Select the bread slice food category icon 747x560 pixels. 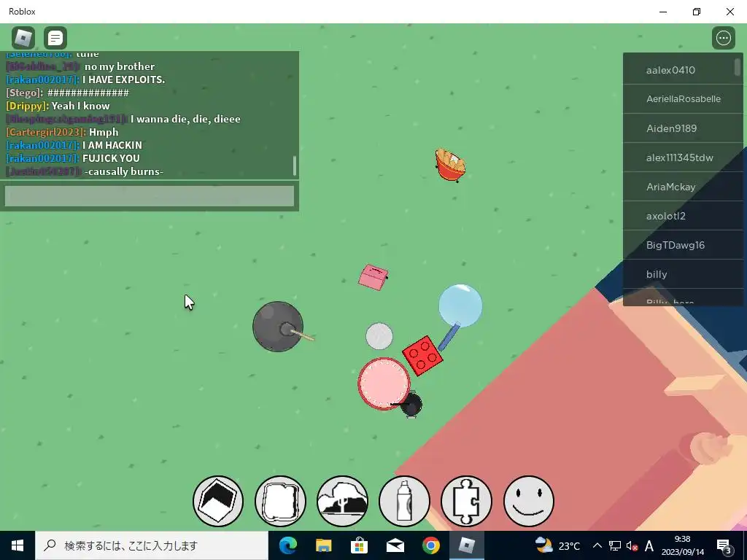(280, 502)
